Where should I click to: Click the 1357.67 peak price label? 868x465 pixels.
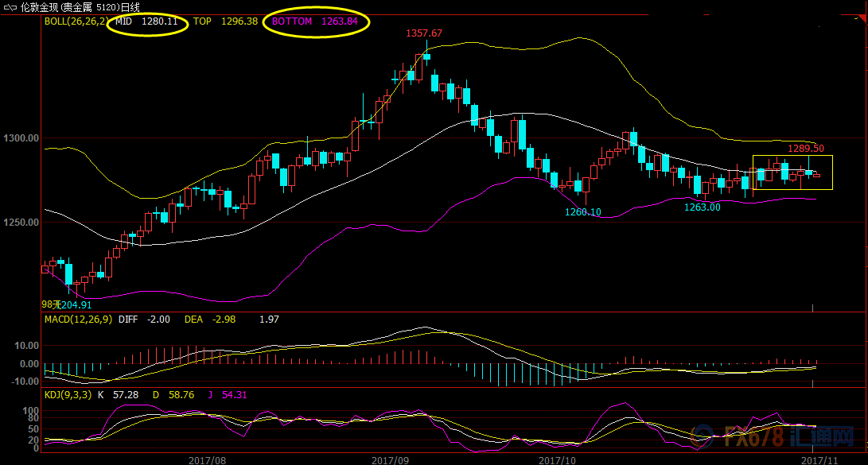424,33
